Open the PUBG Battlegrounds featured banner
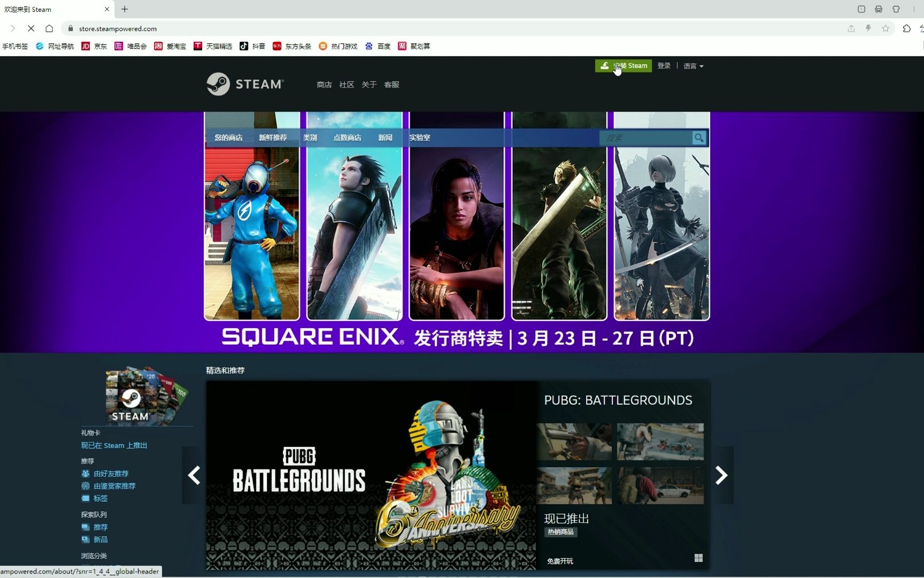This screenshot has width=924, height=578. (x=371, y=475)
